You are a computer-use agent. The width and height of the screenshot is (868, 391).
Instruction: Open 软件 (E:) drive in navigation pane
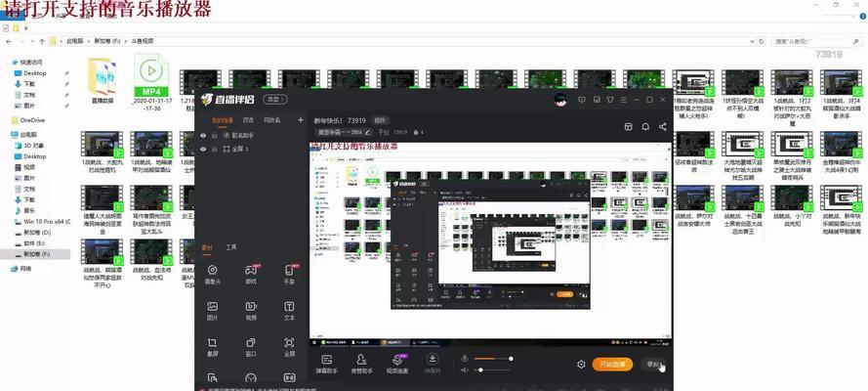tap(32, 243)
